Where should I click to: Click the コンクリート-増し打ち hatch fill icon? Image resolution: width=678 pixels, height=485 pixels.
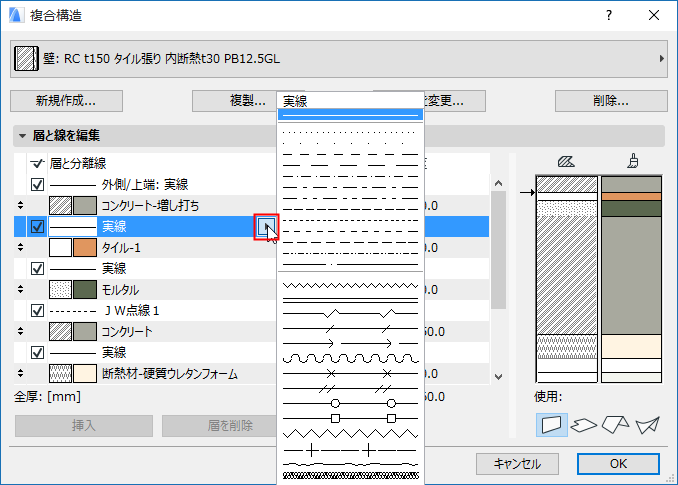[60, 205]
